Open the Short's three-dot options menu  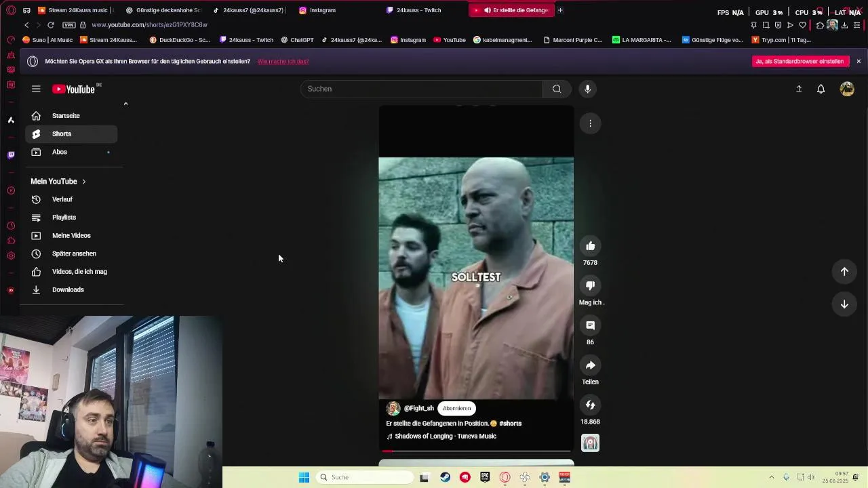coord(591,123)
